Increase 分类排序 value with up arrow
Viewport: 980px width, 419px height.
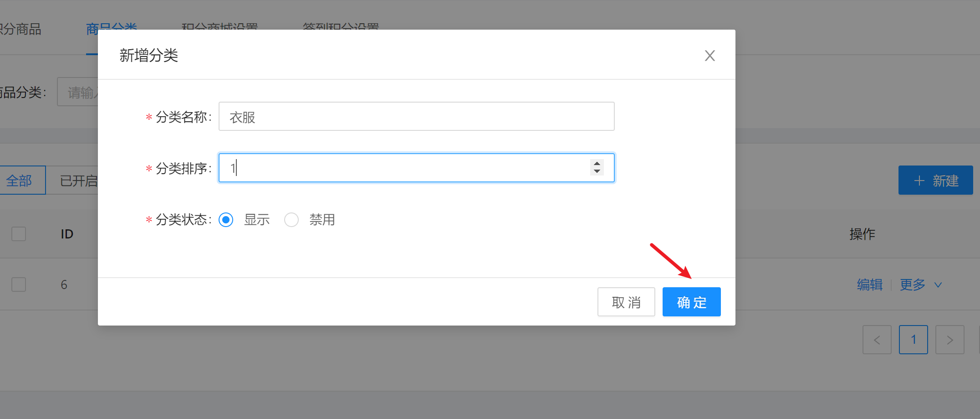(597, 164)
